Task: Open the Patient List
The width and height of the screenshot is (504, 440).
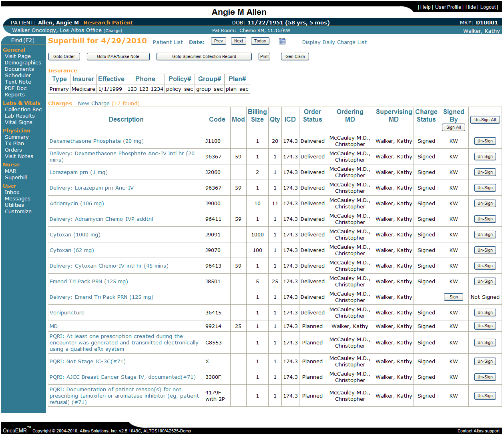Action: [x=168, y=42]
